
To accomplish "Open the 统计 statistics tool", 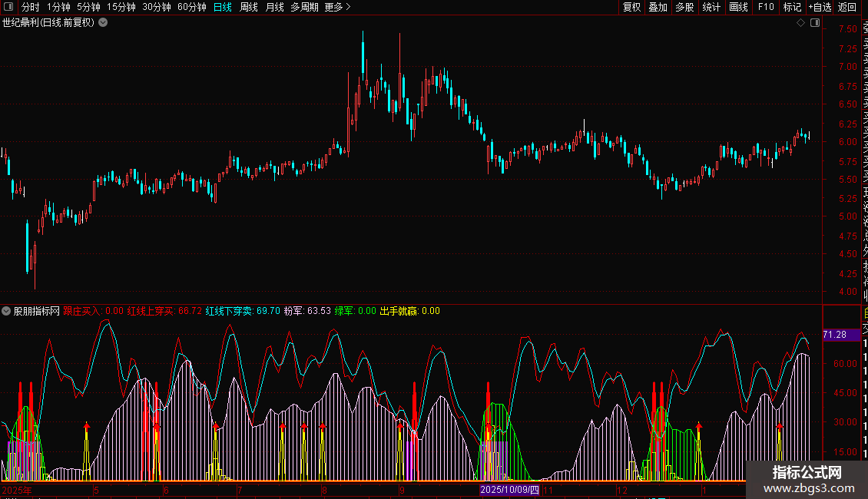I will 711,7.
